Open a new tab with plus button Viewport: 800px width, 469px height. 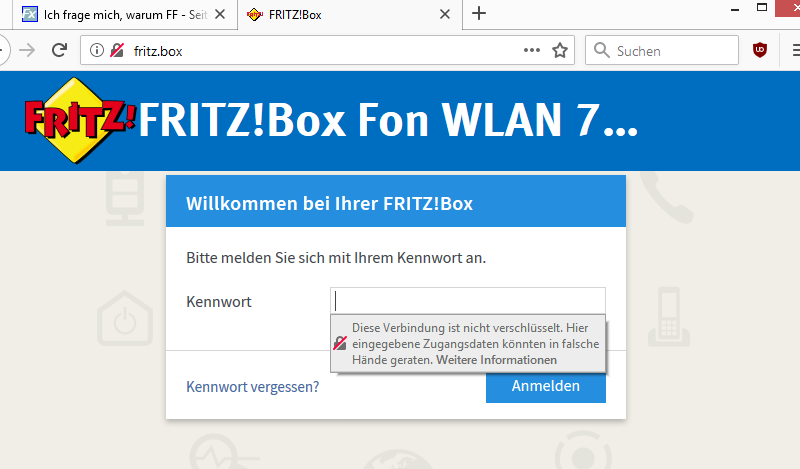pyautogui.click(x=479, y=14)
